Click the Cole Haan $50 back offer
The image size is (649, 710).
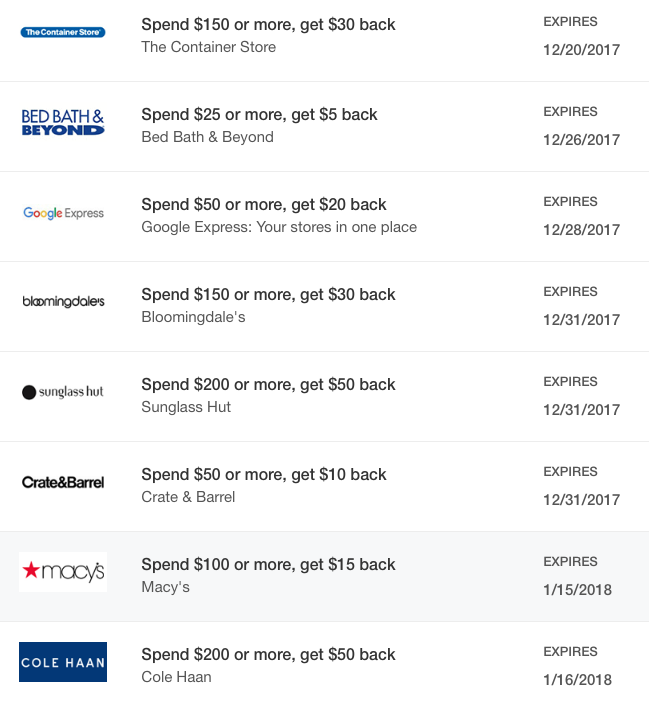(x=268, y=654)
